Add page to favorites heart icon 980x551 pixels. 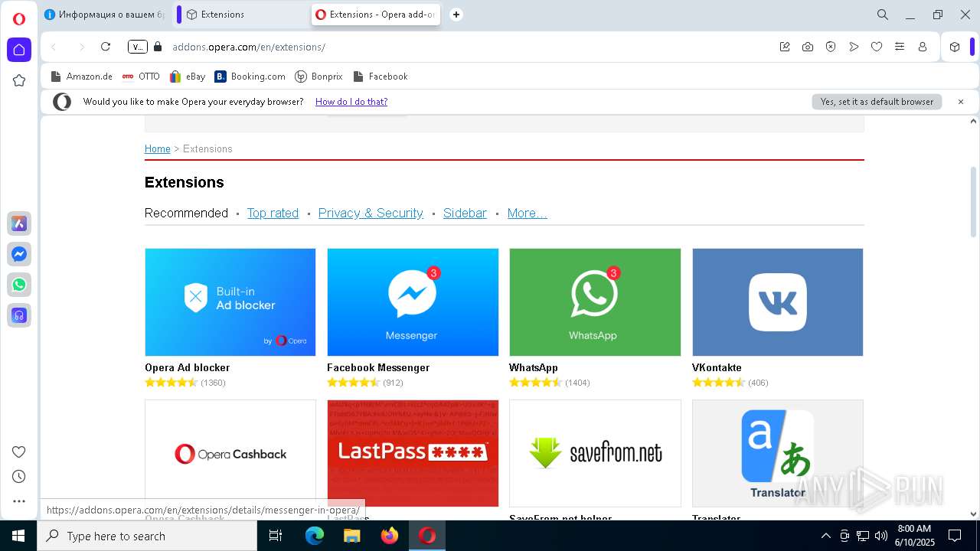[877, 47]
